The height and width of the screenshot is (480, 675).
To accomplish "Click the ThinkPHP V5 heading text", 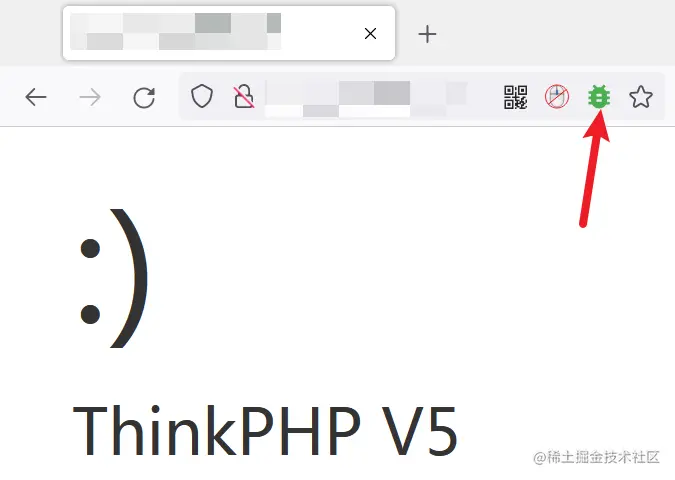I will (x=265, y=430).
